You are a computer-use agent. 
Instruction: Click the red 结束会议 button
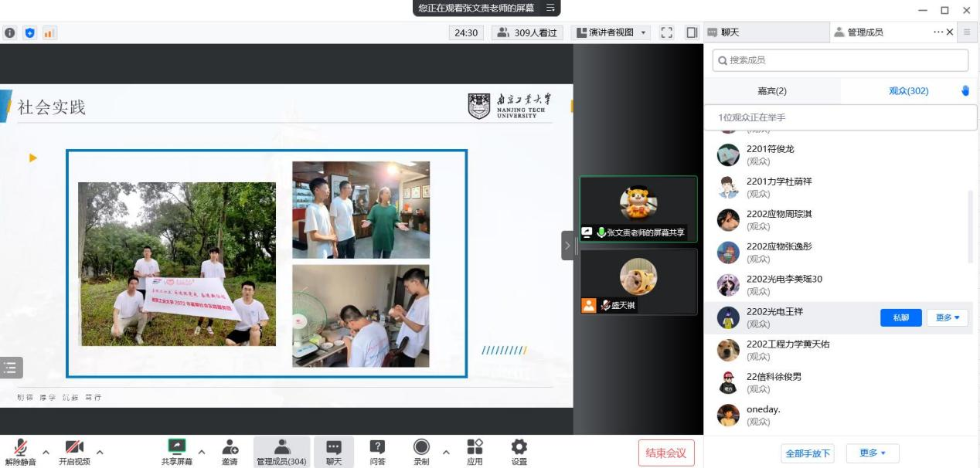(665, 453)
